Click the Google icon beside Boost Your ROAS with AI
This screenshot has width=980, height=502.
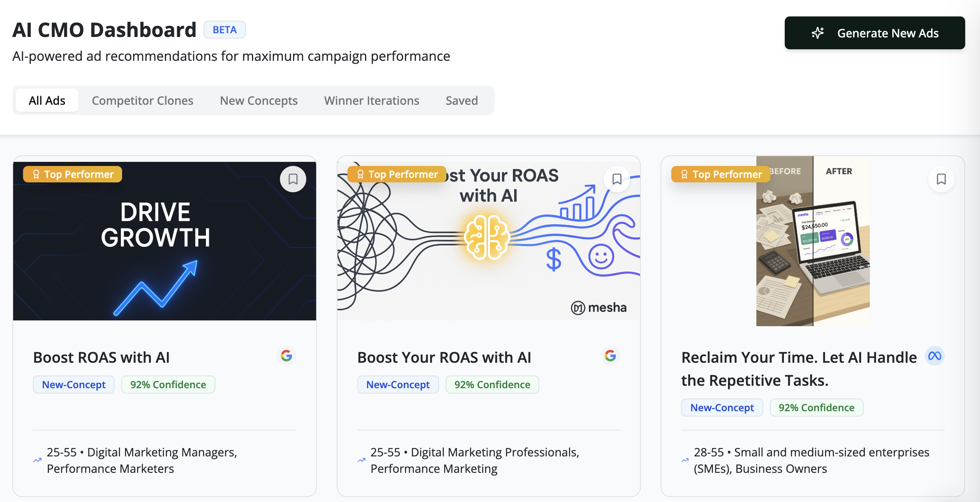click(x=610, y=356)
